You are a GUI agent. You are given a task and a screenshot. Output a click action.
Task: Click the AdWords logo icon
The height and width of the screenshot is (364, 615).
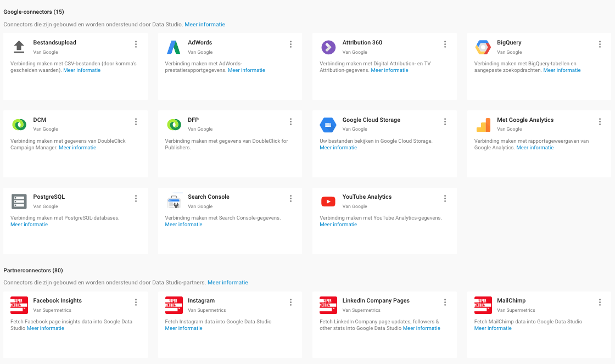coord(174,47)
